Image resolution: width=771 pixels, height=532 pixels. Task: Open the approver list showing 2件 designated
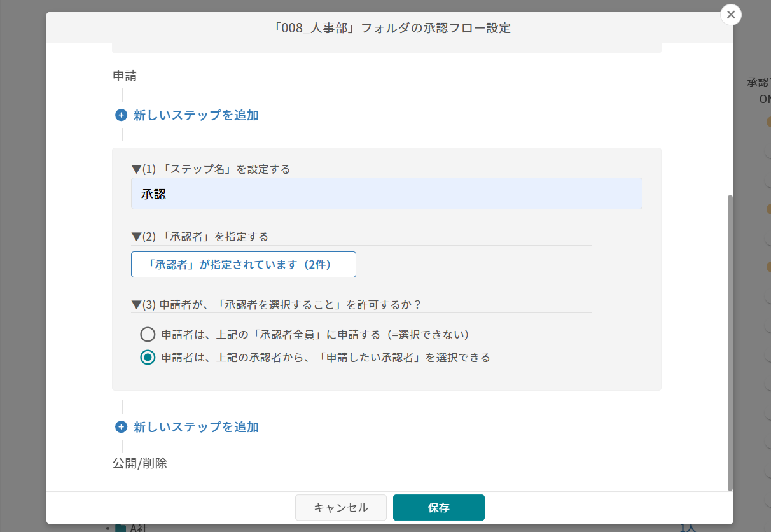point(243,264)
